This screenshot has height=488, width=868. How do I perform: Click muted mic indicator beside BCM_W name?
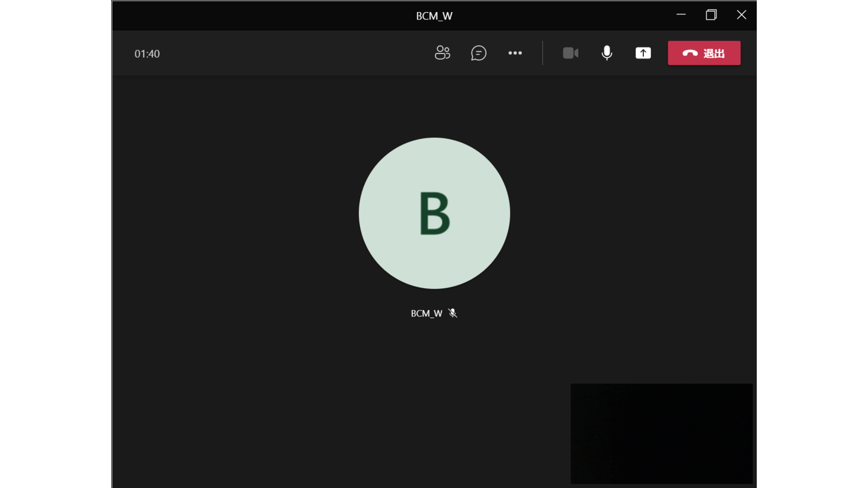tap(453, 313)
